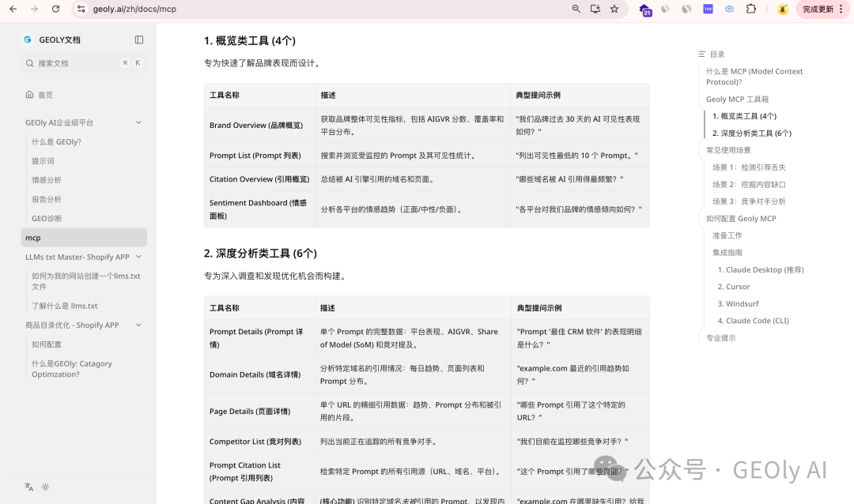
Task: Click the Page Details (页面详情) cell
Action: (260, 412)
